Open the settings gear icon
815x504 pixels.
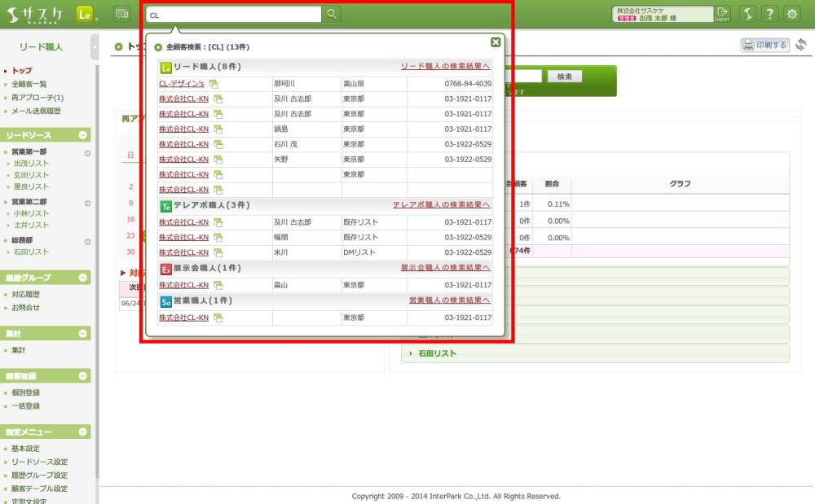(791, 14)
